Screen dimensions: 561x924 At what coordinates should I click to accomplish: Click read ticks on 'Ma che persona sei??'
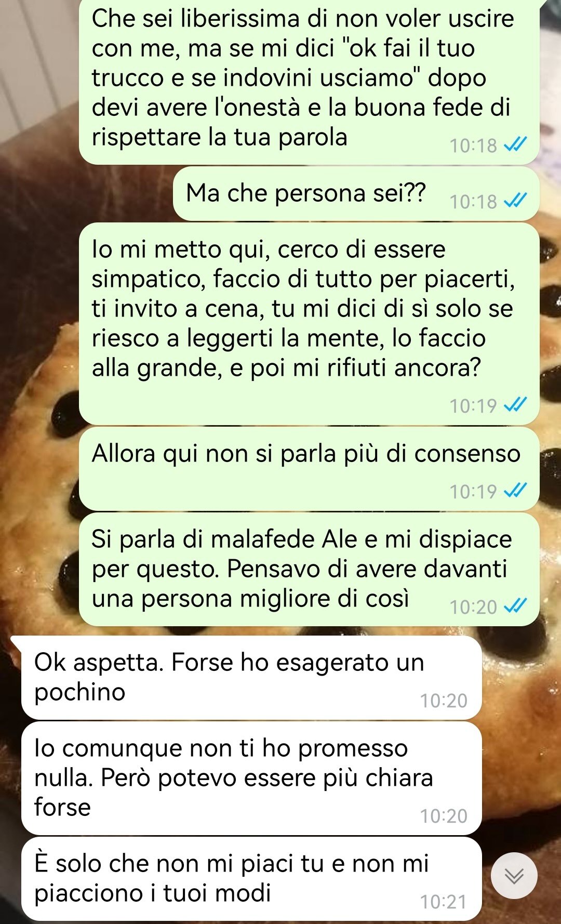pos(516,200)
